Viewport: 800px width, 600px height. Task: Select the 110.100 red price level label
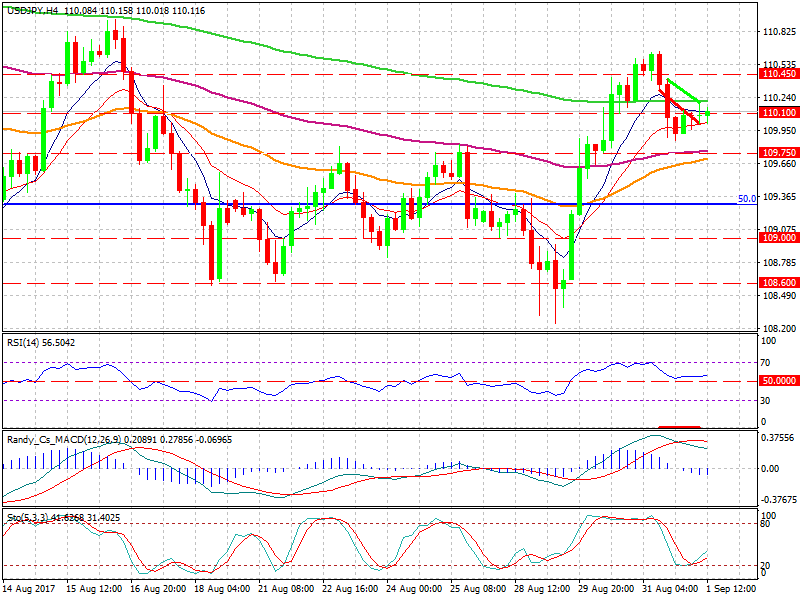[x=778, y=113]
